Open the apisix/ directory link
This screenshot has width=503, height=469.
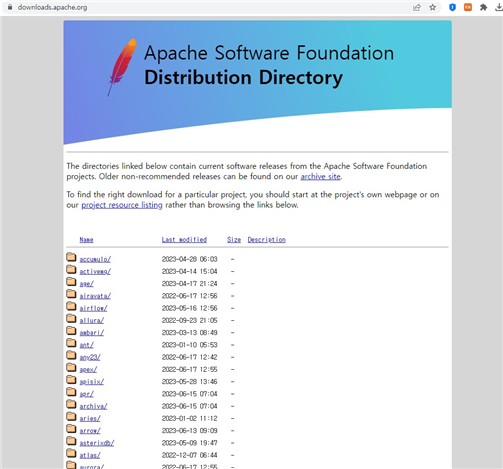tap(92, 382)
